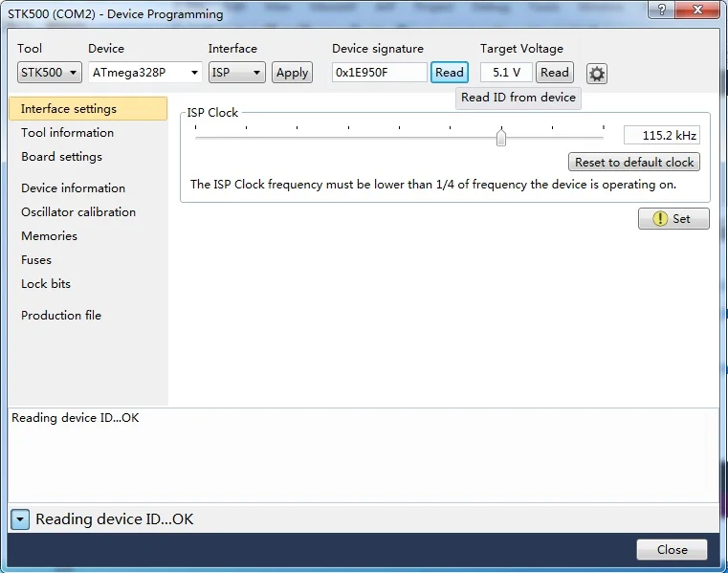
Task: Click the ISP Clock frequency note text
Action: pyautogui.click(x=433, y=185)
